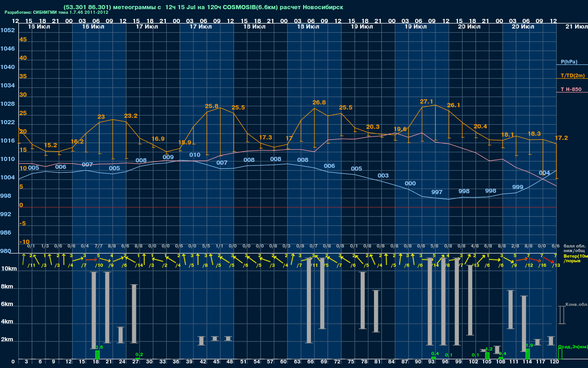Click the gray cloud bar at hour 111

(x=511, y=310)
